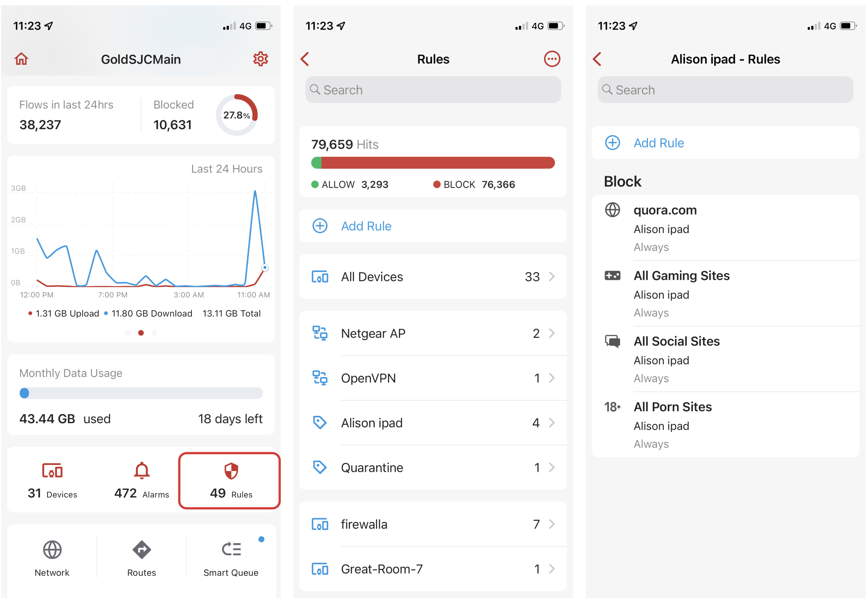Image resolution: width=868 pixels, height=598 pixels.
Task: Open the 49 Rules shield tile
Action: 230,481
